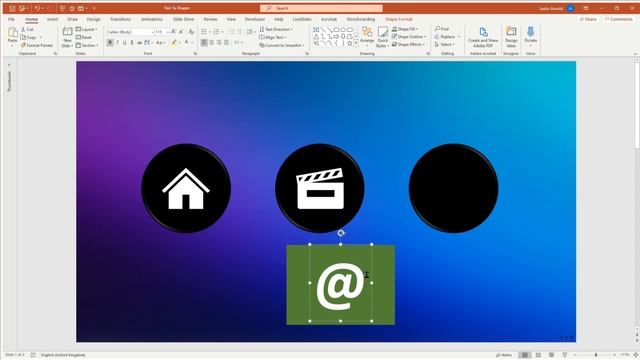Justify text in Paragraph group
The width and height of the screenshot is (640, 360).
pyautogui.click(x=226, y=42)
